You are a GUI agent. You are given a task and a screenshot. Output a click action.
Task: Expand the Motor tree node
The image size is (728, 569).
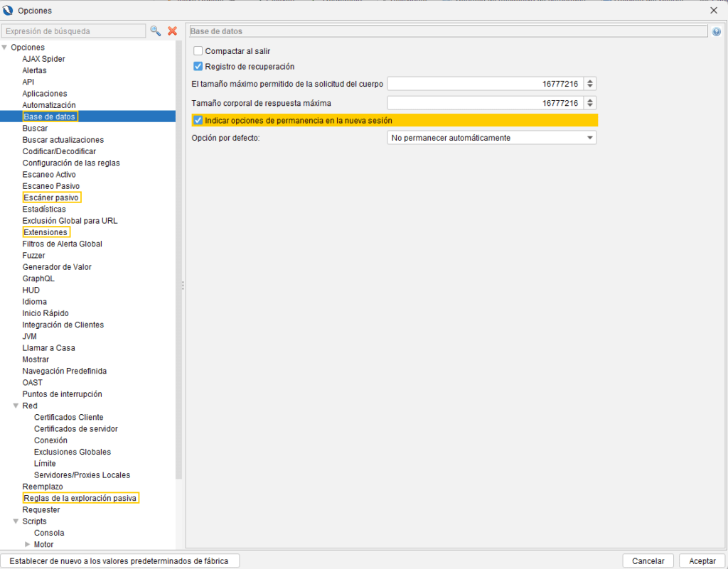pyautogui.click(x=28, y=545)
